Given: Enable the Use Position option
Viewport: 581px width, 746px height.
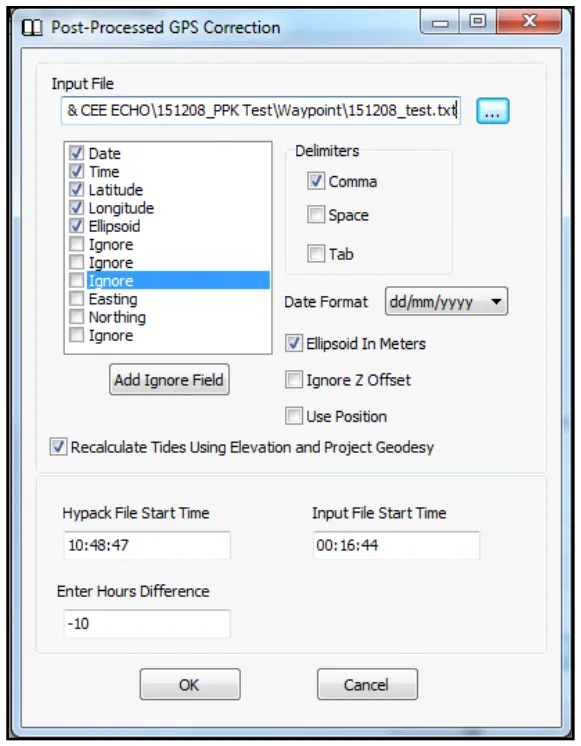Looking at the screenshot, I should point(294,416).
